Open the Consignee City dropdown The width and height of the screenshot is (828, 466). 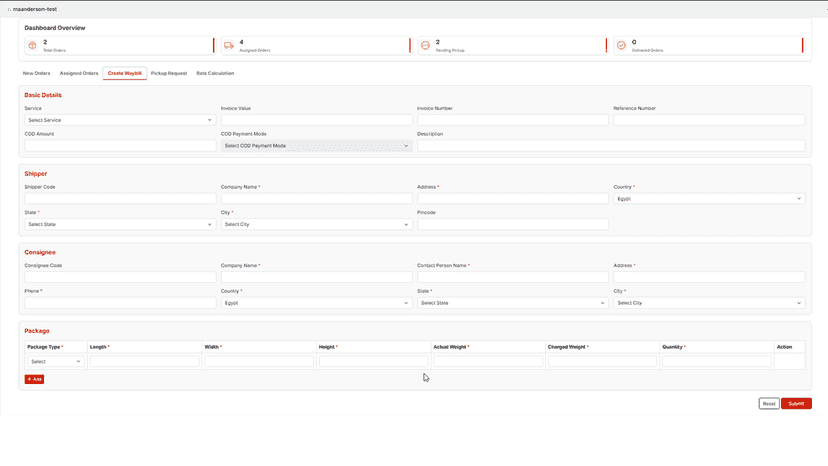pyautogui.click(x=709, y=303)
